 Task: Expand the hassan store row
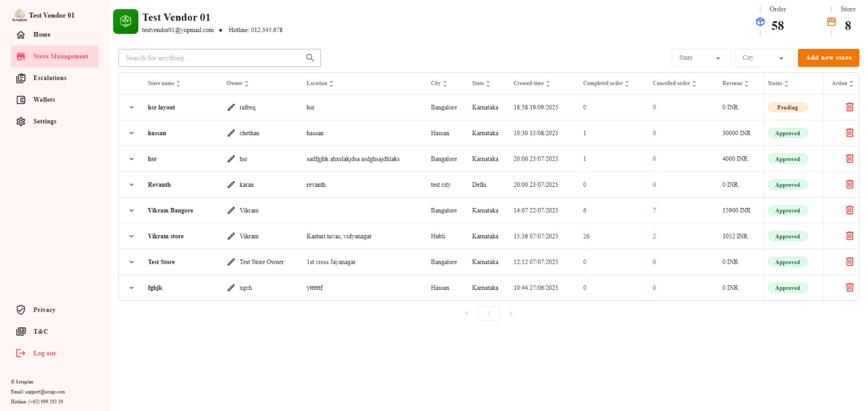coord(131,133)
